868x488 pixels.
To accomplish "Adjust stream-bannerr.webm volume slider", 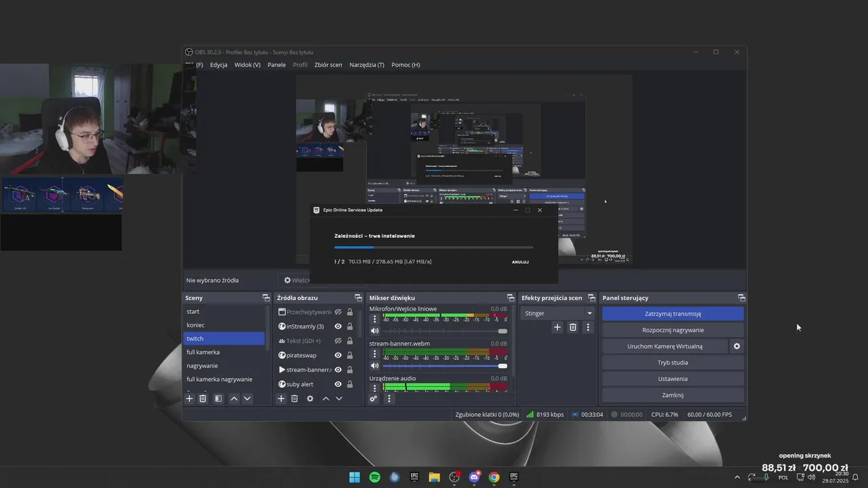I will [x=445, y=366].
